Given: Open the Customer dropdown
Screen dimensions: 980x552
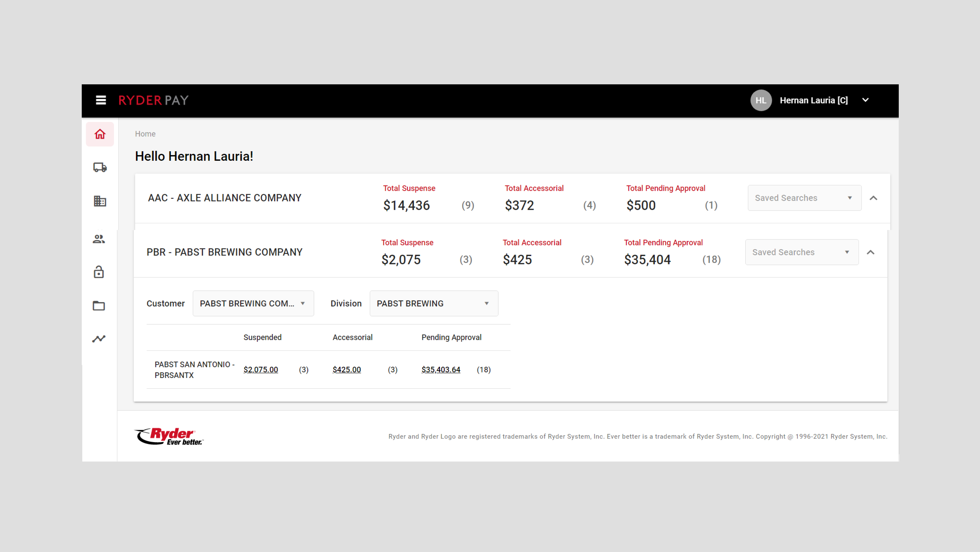Looking at the screenshot, I should 253,304.
